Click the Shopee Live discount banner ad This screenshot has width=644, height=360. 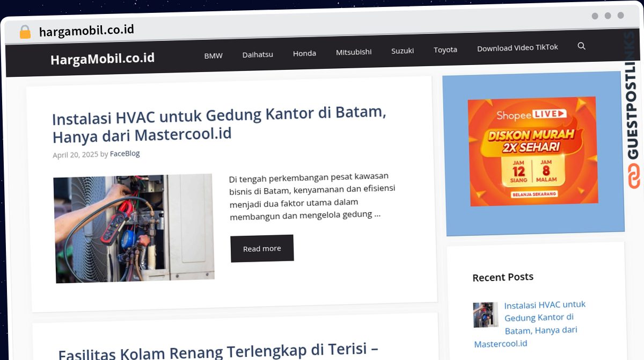coord(533,151)
